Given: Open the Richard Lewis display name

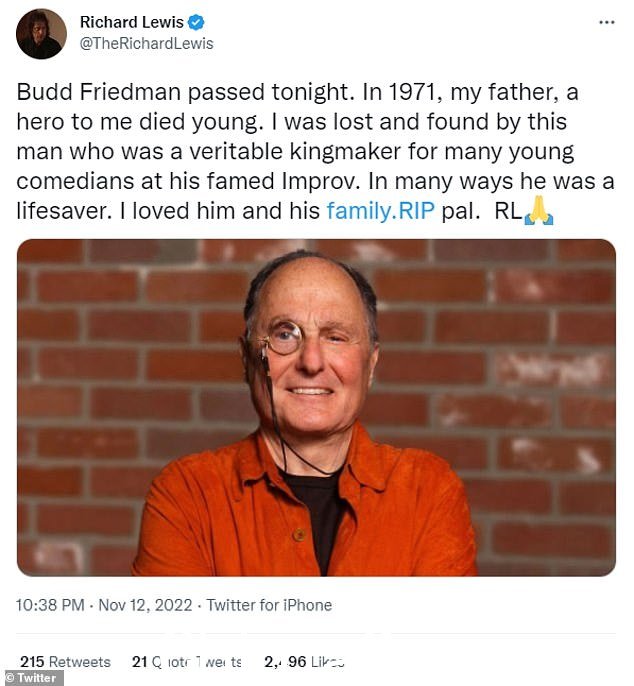Looking at the screenshot, I should point(132,22).
